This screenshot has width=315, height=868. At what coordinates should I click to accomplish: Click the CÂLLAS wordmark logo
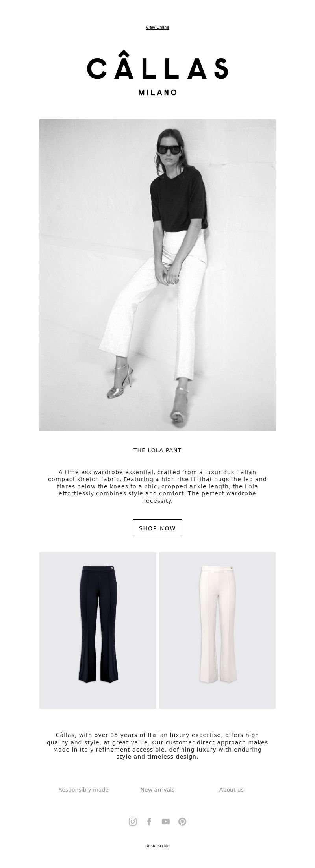pyautogui.click(x=157, y=65)
